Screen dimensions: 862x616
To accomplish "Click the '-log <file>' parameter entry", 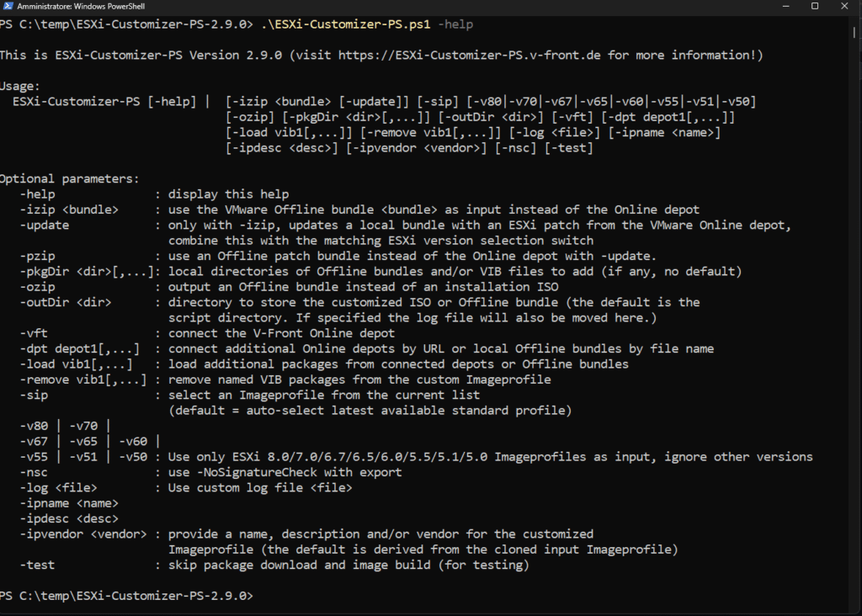I will [x=58, y=487].
